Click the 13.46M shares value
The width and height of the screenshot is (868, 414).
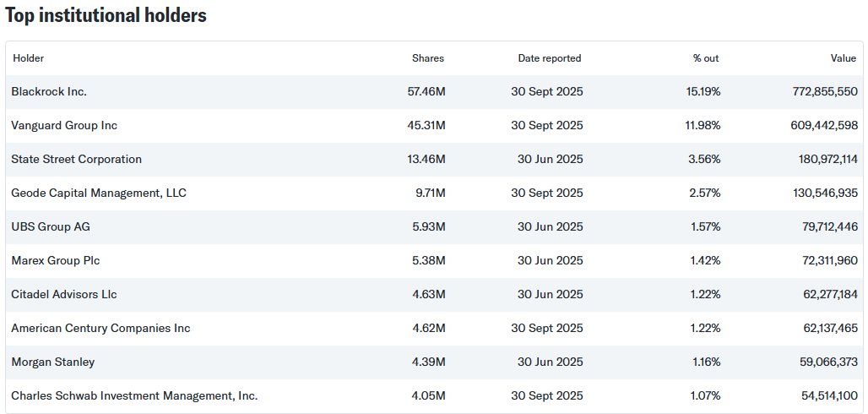click(x=426, y=160)
